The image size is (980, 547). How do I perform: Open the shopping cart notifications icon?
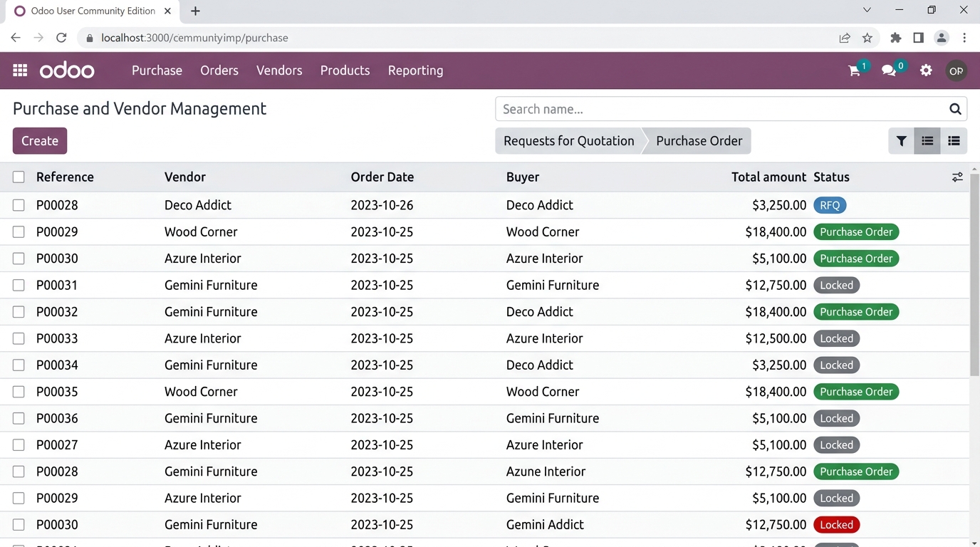[x=855, y=71]
